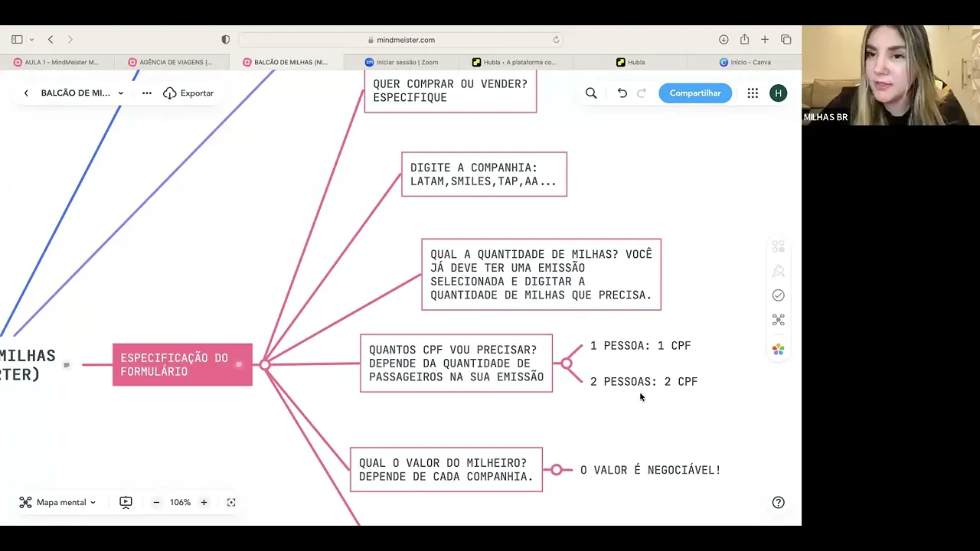Go back with the browser back arrow
The height and width of the screenshot is (551, 980).
51,39
